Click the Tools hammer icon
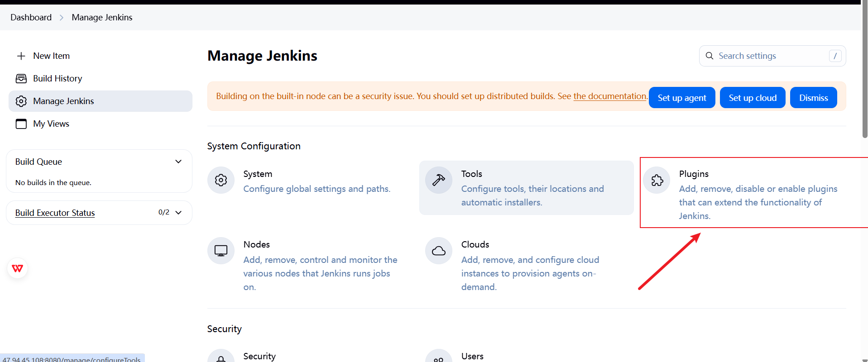This screenshot has width=868, height=362. 439,180
